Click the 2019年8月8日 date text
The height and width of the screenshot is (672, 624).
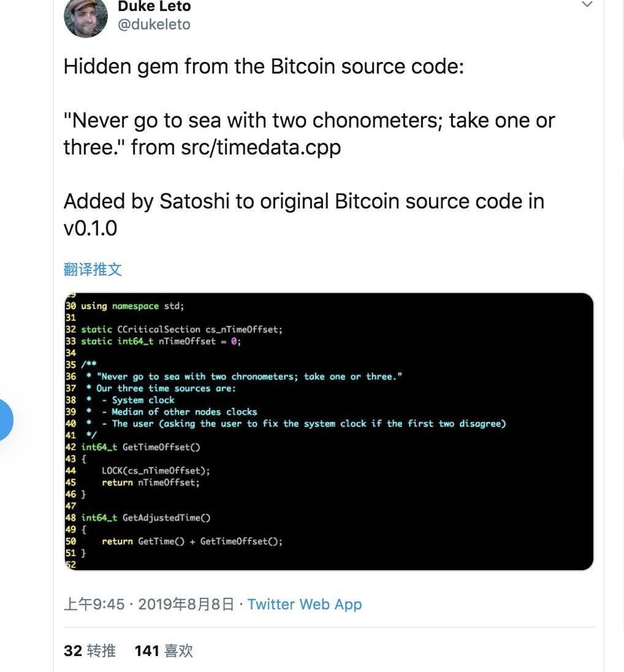[x=186, y=605]
